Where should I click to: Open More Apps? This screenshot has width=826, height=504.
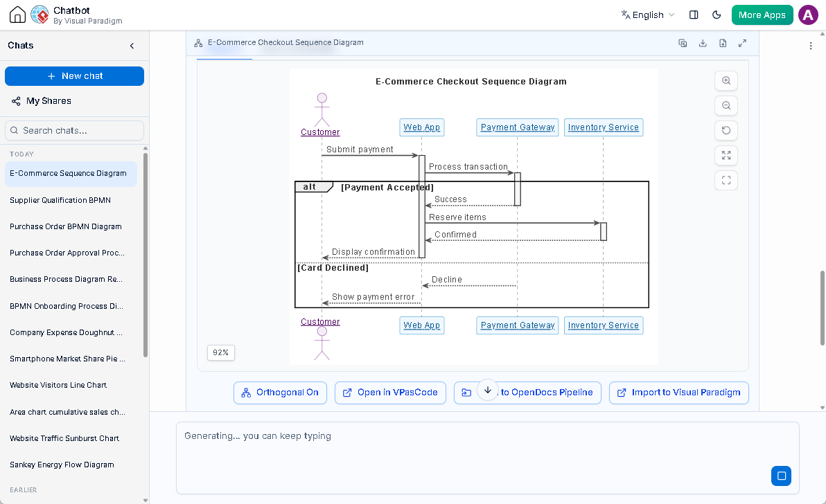click(x=762, y=15)
